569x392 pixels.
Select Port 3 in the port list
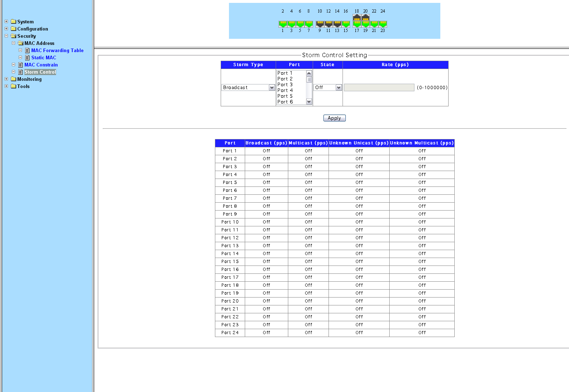click(285, 85)
